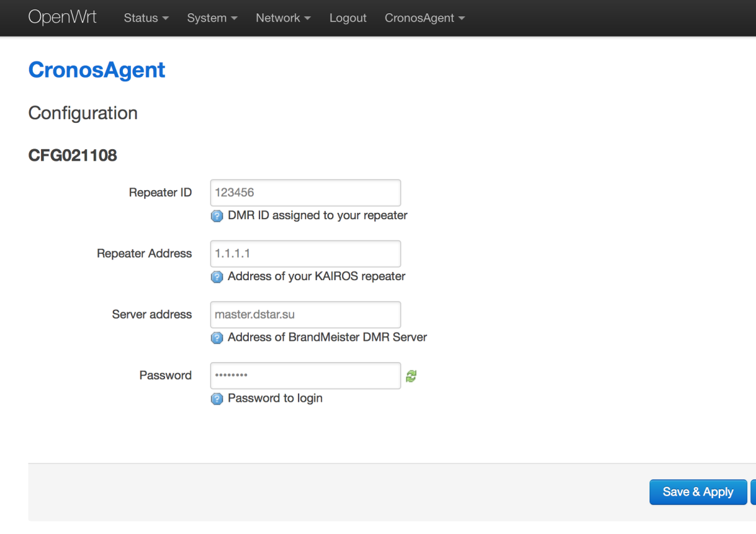Reveal the password with the green arrows icon
Viewport: 756px width, 534px height.
click(x=411, y=376)
